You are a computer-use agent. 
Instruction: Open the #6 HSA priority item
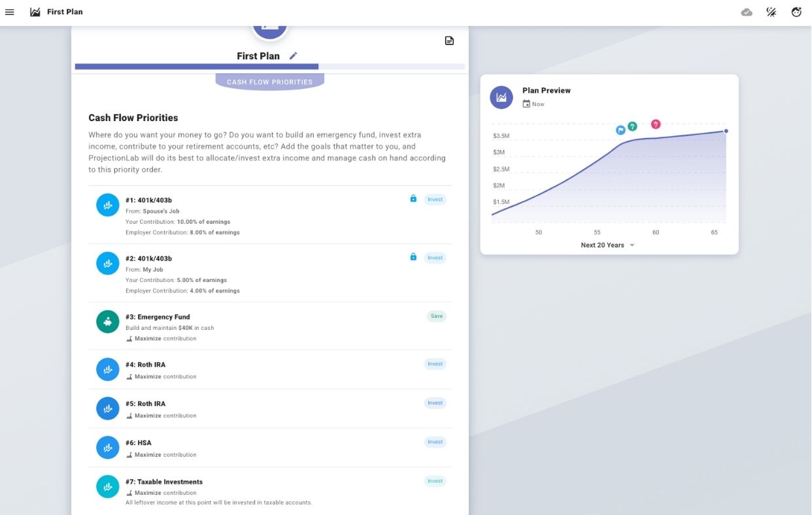click(144, 443)
